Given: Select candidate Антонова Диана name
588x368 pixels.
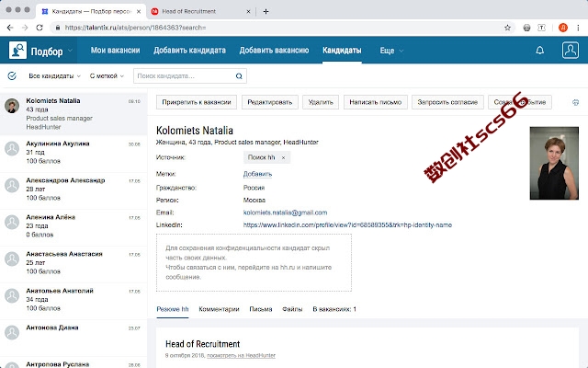Looking at the screenshot, I should pos(52,328).
